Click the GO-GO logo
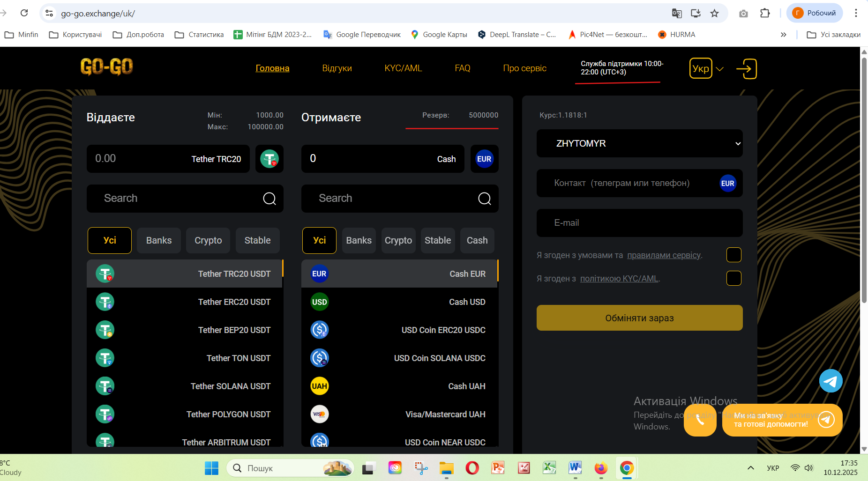 click(106, 67)
